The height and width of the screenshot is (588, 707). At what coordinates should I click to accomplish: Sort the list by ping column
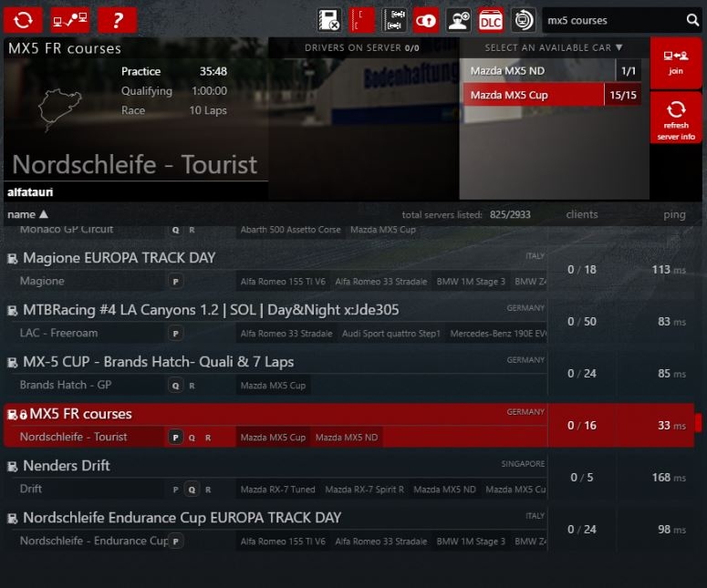674,215
